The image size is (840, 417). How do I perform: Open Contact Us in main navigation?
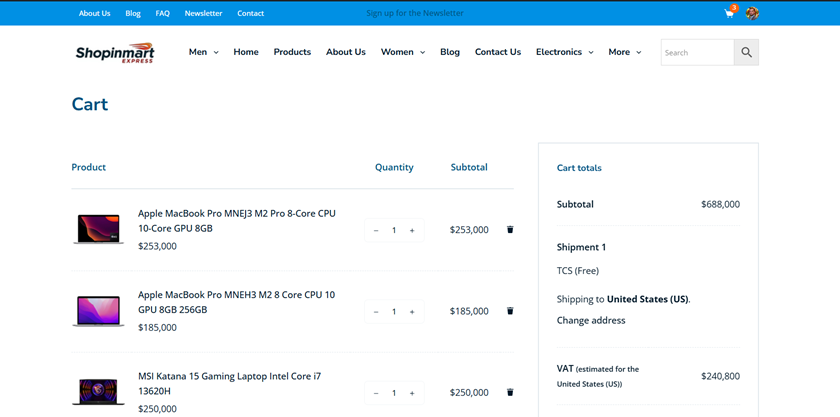tap(497, 52)
